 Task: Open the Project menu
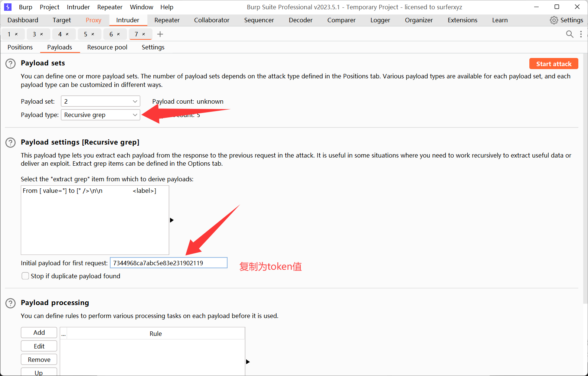pyautogui.click(x=49, y=7)
